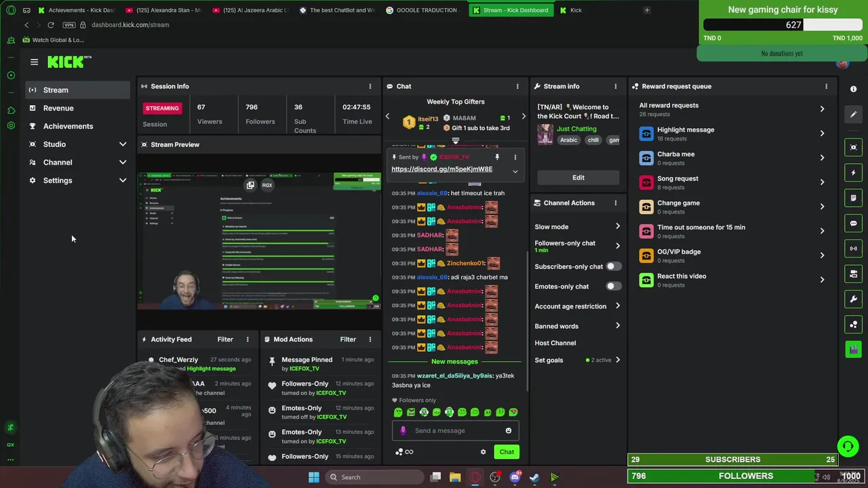This screenshot has width=868, height=488.
Task: Unpin the pinned chat message
Action: coord(497,157)
